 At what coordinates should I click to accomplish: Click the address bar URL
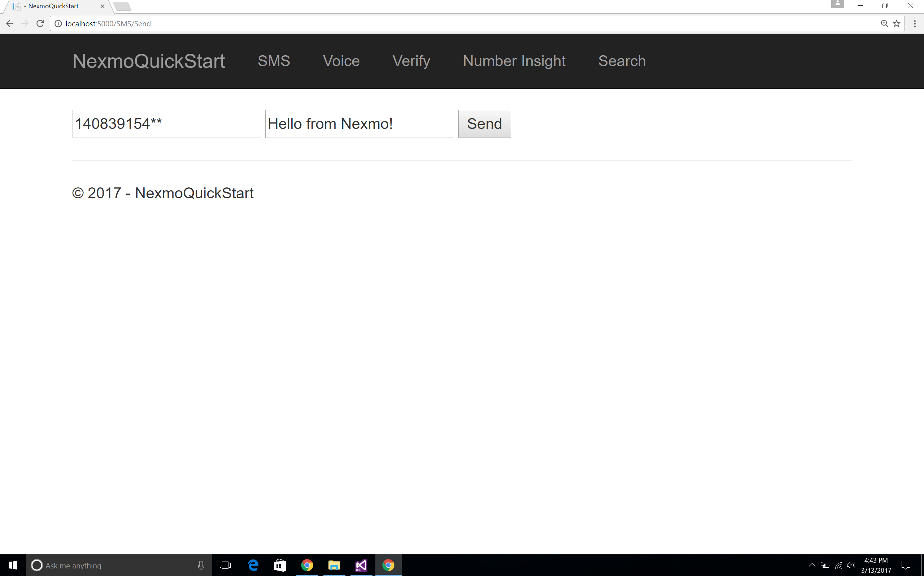(108, 23)
